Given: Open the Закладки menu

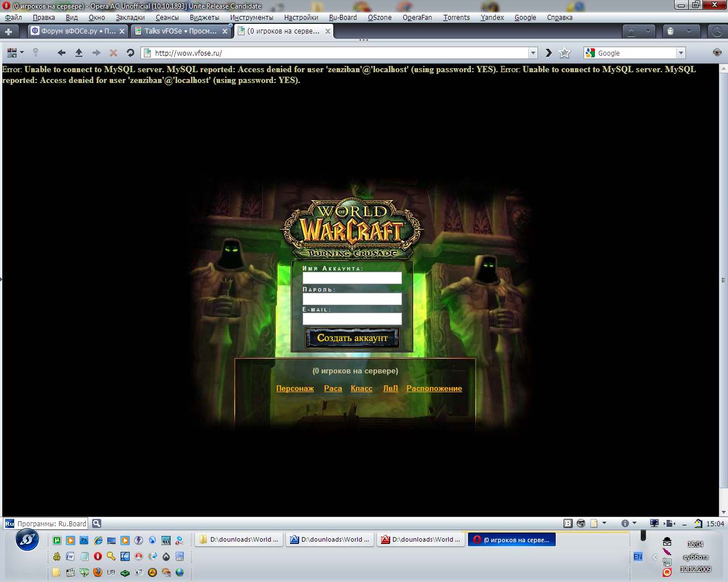Looking at the screenshot, I should point(130,17).
